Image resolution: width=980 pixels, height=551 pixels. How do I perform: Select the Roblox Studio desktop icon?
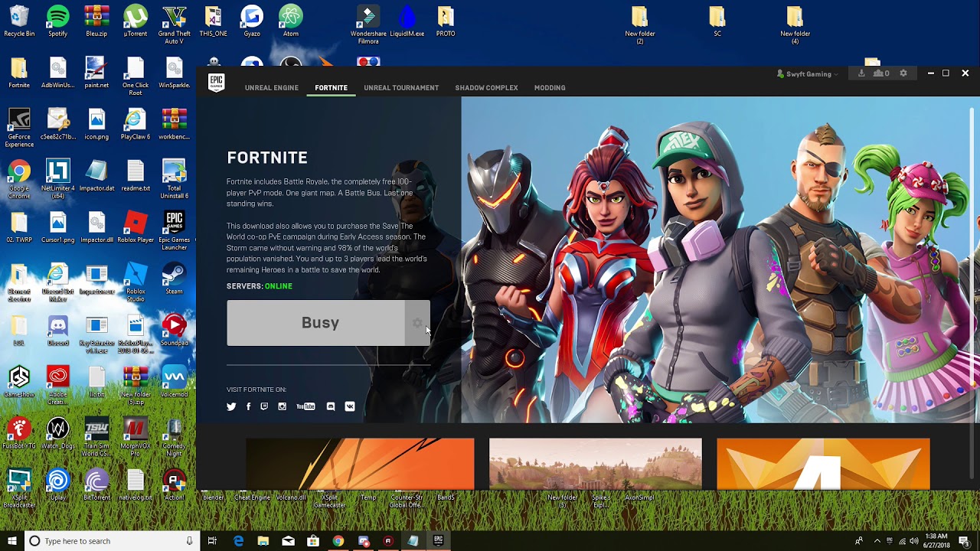point(136,282)
